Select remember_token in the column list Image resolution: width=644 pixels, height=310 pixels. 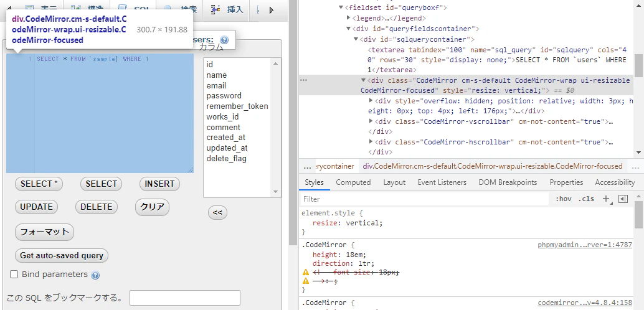coord(237,106)
